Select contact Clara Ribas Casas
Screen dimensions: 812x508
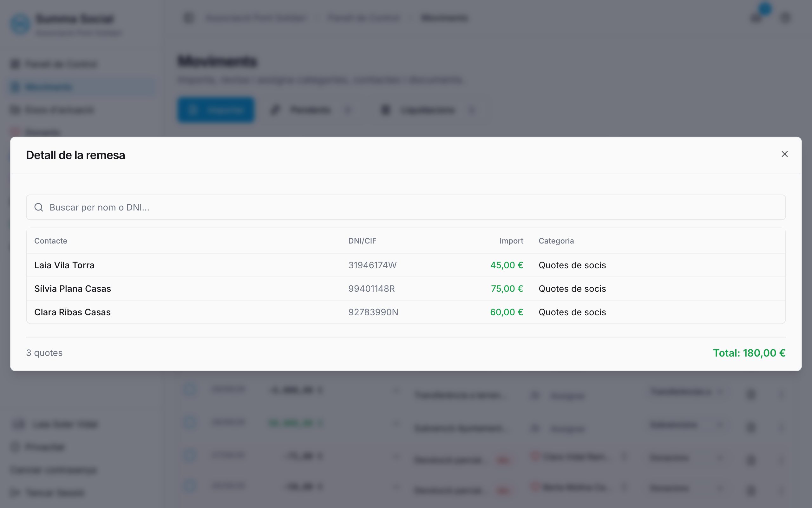coord(72,312)
